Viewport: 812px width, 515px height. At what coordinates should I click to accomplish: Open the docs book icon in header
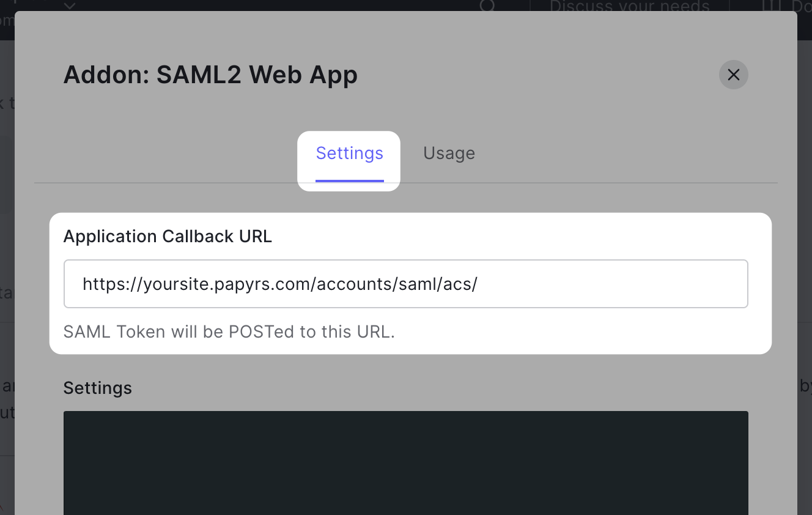[x=769, y=6]
